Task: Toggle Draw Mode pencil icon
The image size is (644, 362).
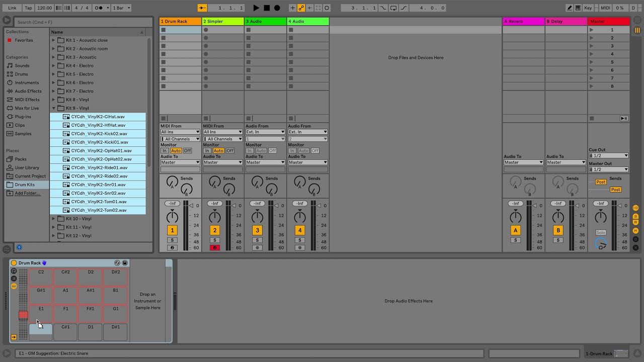Action: (x=570, y=8)
